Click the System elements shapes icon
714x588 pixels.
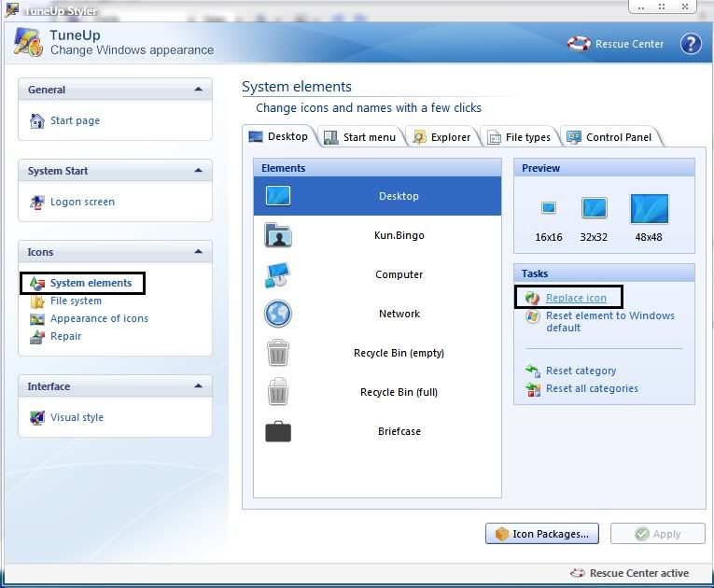37,283
